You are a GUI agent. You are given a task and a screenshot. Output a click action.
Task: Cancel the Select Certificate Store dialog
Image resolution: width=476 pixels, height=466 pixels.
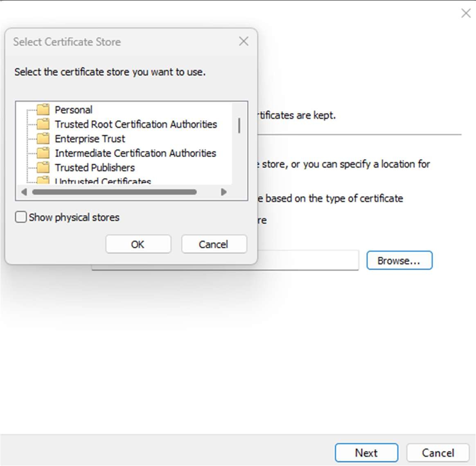(x=214, y=244)
